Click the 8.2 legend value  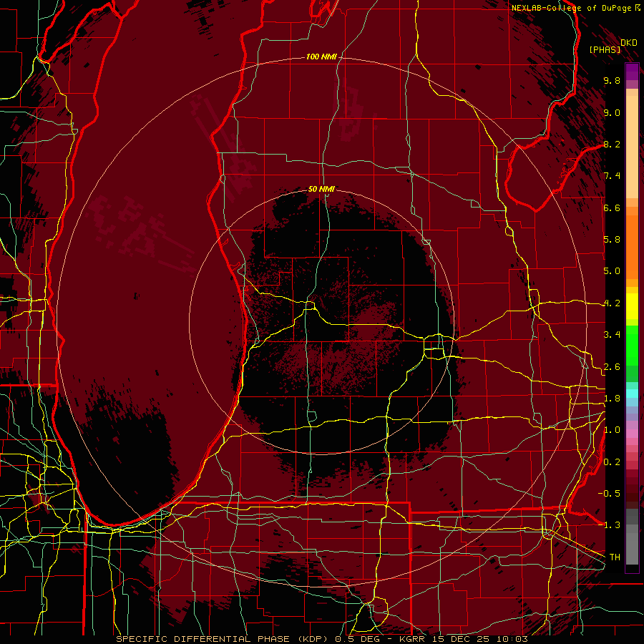(612, 144)
